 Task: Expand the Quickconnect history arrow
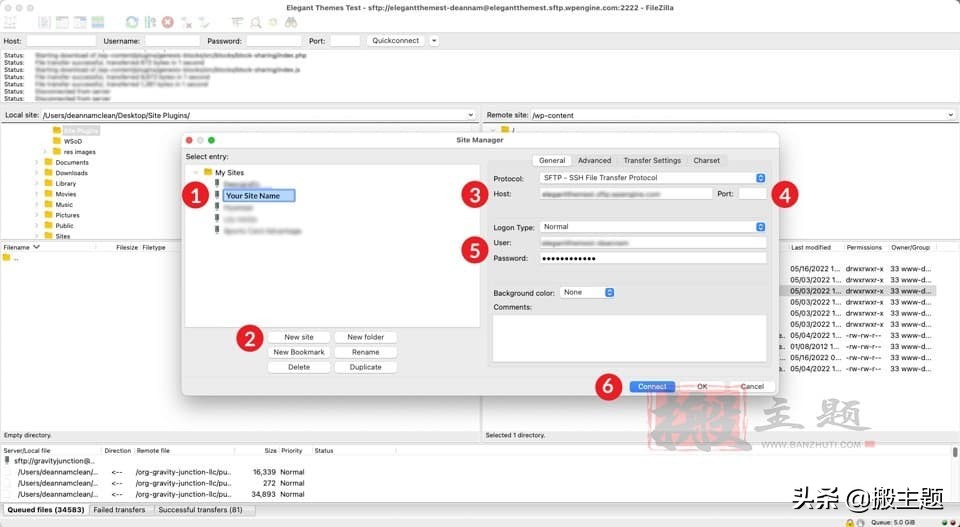tap(434, 41)
